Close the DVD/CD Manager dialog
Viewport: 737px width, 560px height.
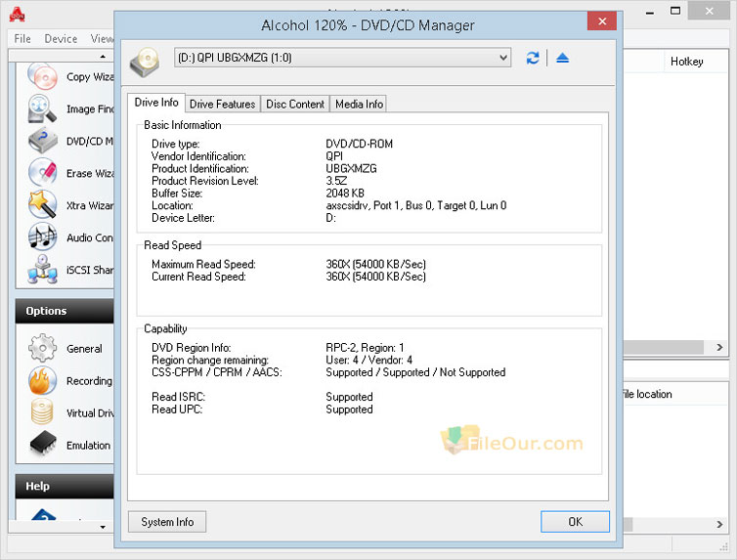click(602, 22)
